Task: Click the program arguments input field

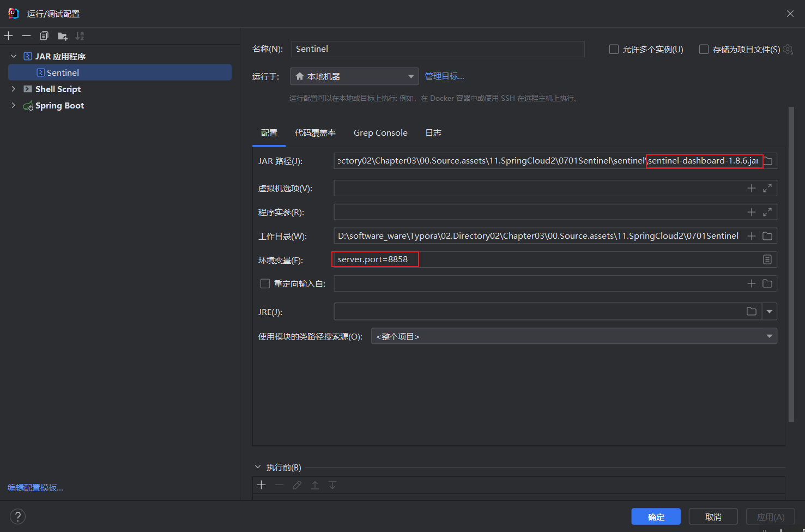Action: pyautogui.click(x=537, y=212)
